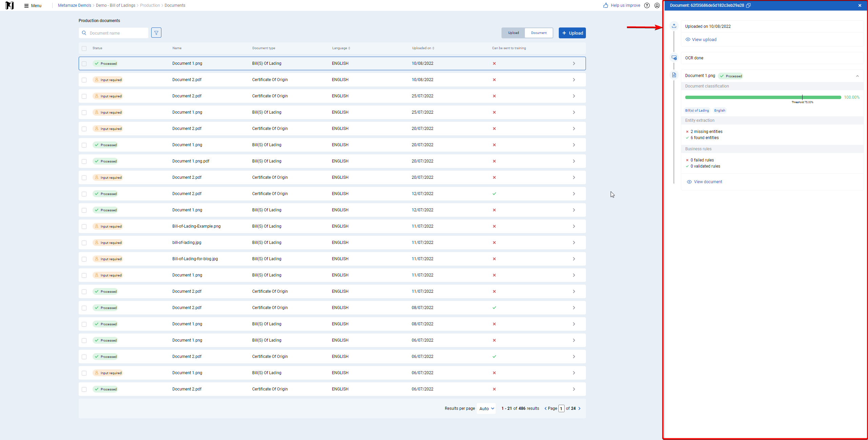Check the first Document 1.png row checkbox
Viewport: 868px width, 440px height.
click(84, 64)
